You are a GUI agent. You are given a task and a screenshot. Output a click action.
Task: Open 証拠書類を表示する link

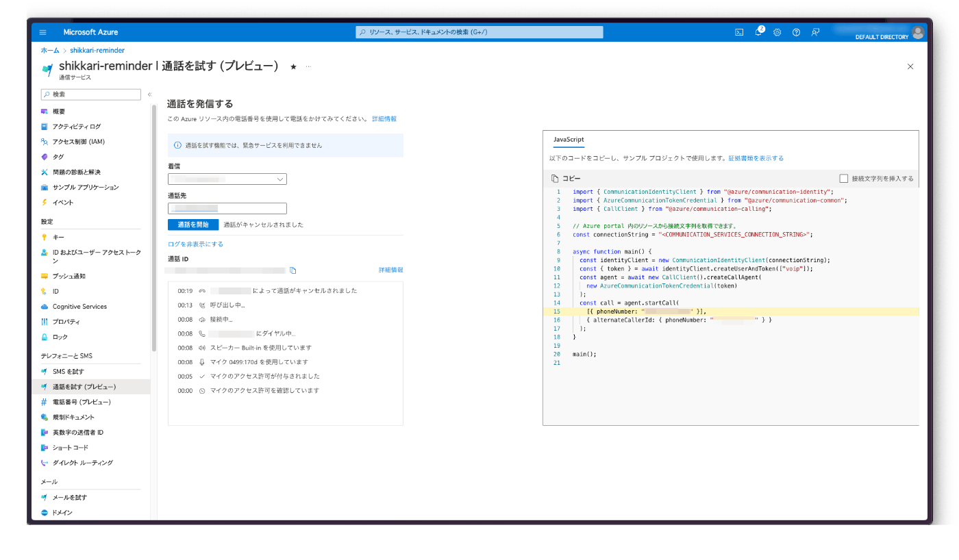click(756, 158)
